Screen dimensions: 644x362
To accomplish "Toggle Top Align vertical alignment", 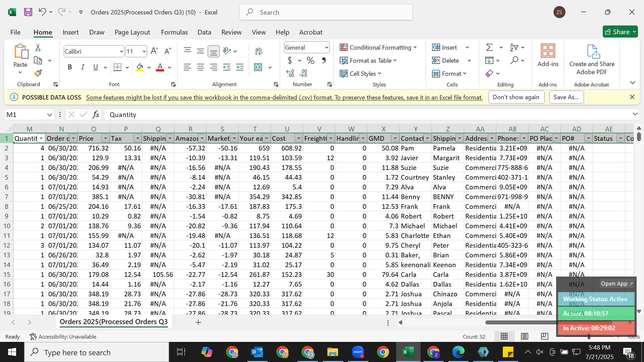I will point(187,51).
